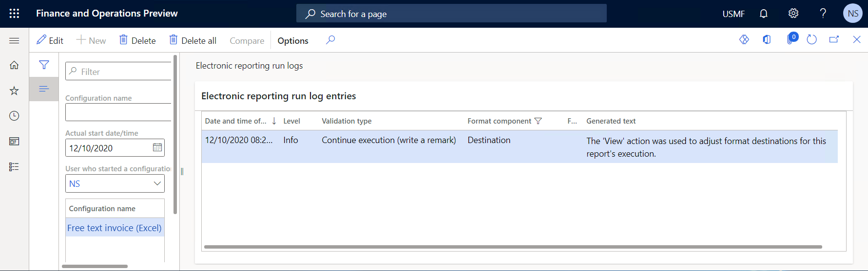Image resolution: width=868 pixels, height=271 pixels.
Task: Click the USMF company selector
Action: coord(733,14)
